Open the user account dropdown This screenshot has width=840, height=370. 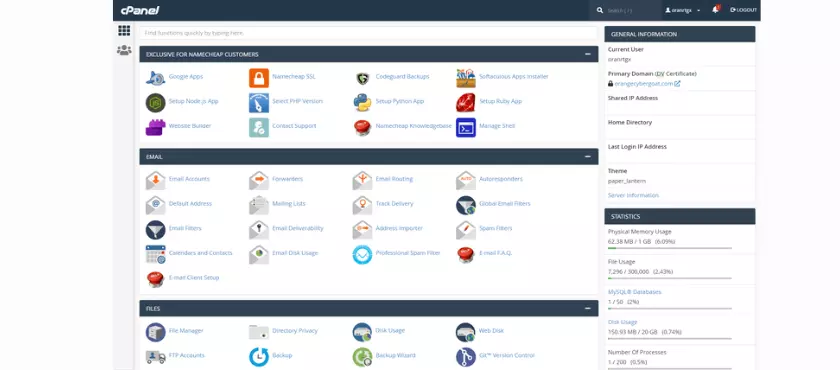pos(682,10)
